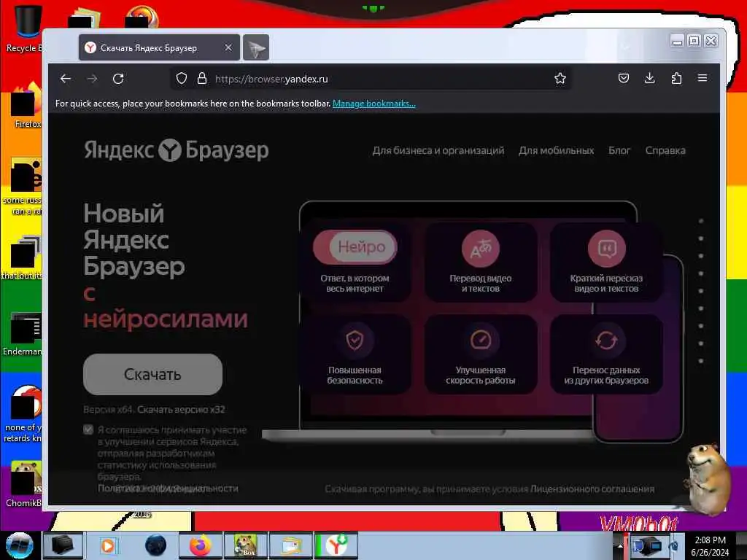Screen dimensions: 747x560
Task: Show hidden tray icons arrow
Action: click(x=620, y=545)
